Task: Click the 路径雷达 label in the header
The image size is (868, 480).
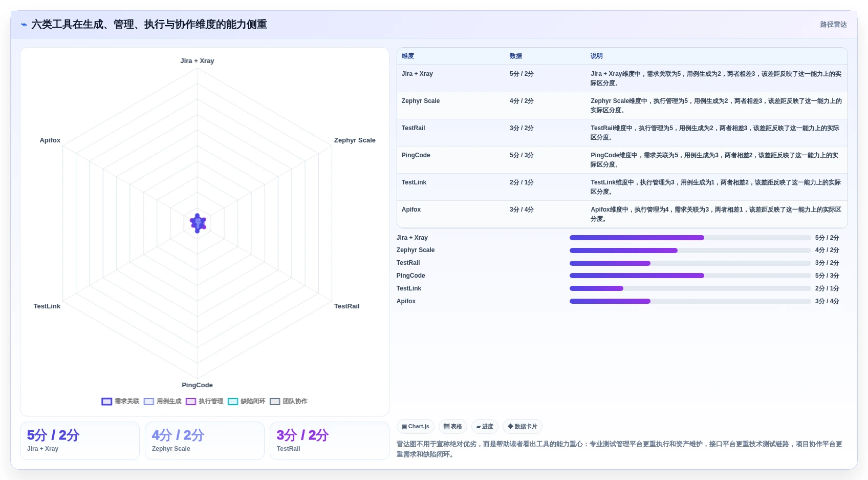Action: 833,25
